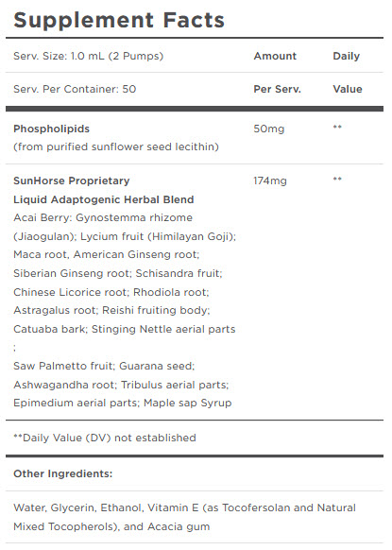Viewport: 392px width, 550px height.
Task: Click the Per Serv. label
Action: (x=278, y=89)
